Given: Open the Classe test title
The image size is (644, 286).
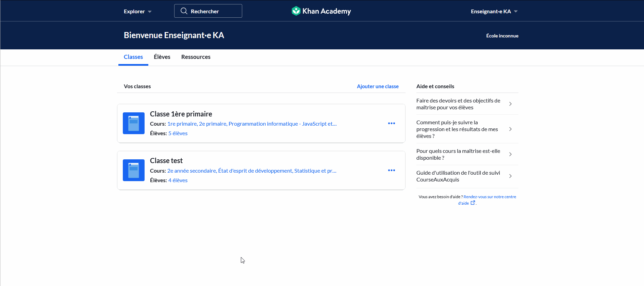Looking at the screenshot, I should pyautogui.click(x=166, y=161).
